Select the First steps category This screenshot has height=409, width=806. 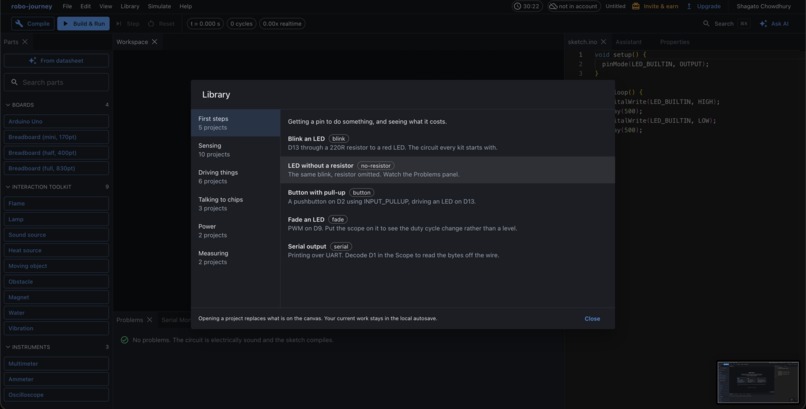(235, 123)
